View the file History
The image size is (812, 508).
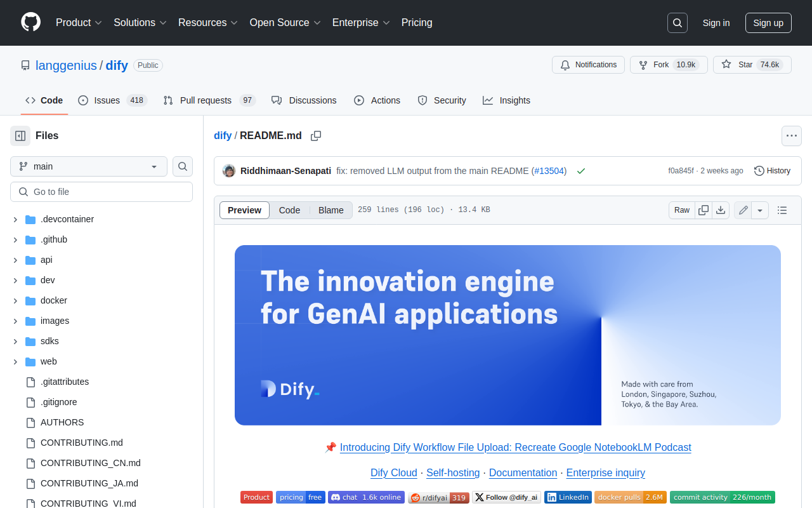772,171
